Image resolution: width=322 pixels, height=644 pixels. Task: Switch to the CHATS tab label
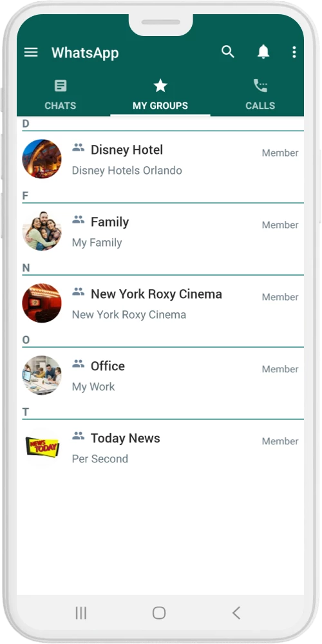tap(61, 106)
